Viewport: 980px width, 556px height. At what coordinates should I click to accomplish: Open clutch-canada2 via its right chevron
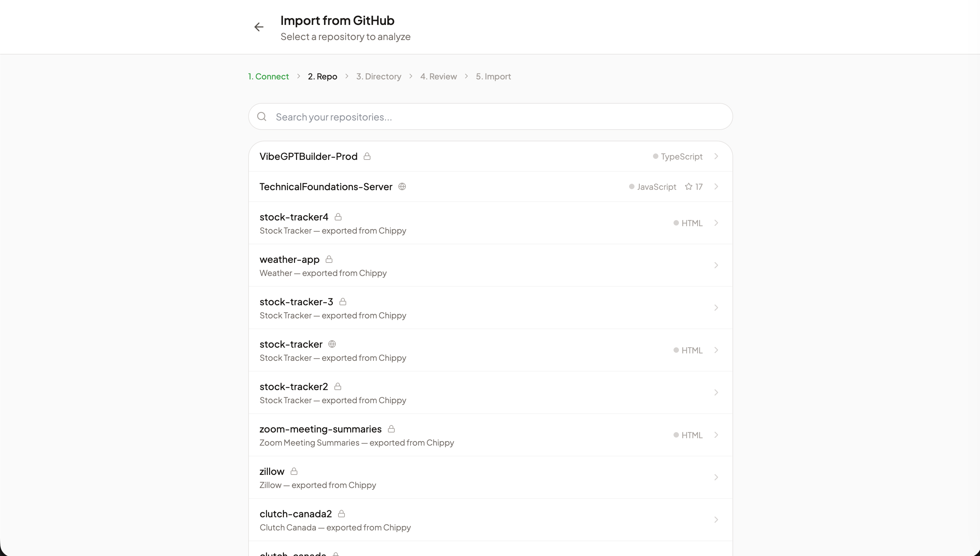[716, 519]
